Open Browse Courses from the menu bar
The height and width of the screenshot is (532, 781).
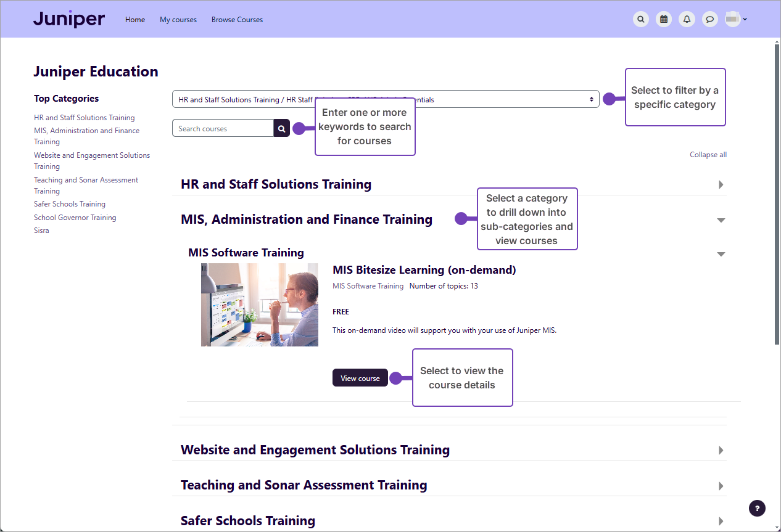tap(237, 19)
